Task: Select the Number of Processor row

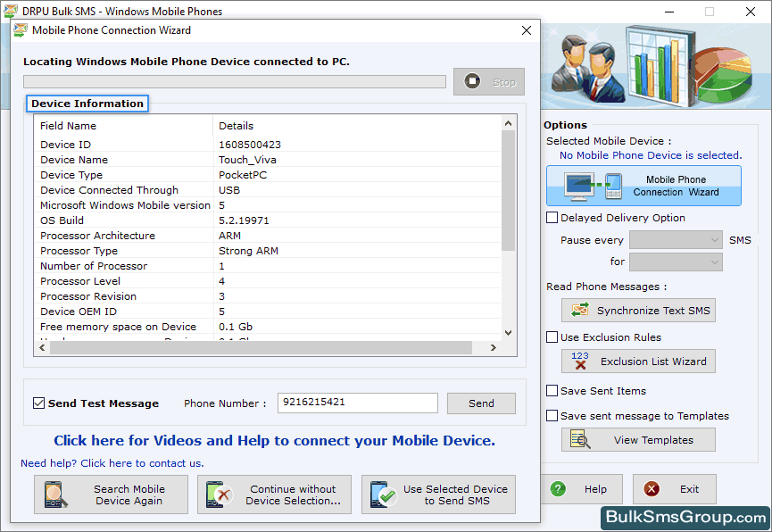Action: [268, 266]
